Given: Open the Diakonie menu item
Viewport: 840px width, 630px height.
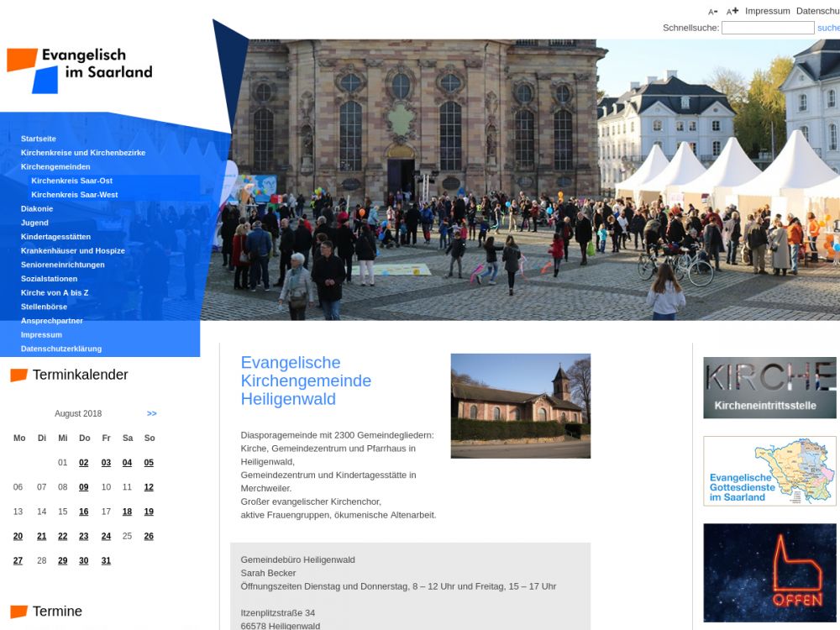Looking at the screenshot, I should pyautogui.click(x=37, y=209).
